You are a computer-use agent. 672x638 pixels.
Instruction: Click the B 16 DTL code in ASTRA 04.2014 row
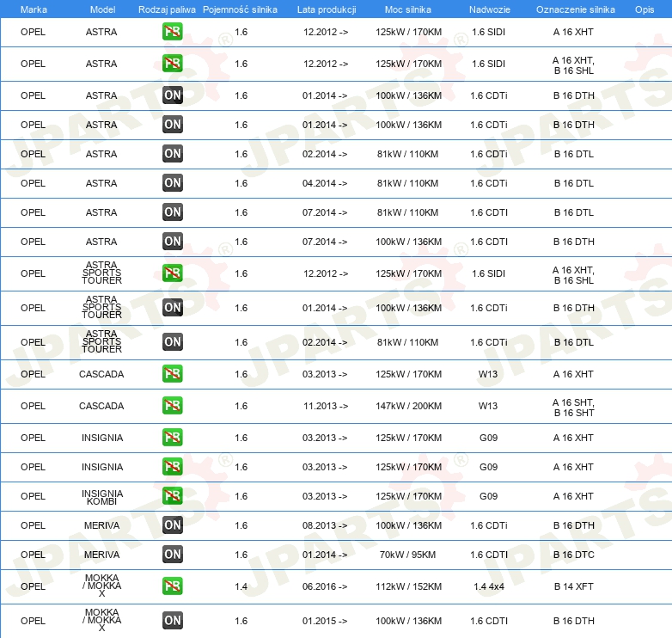(x=573, y=183)
